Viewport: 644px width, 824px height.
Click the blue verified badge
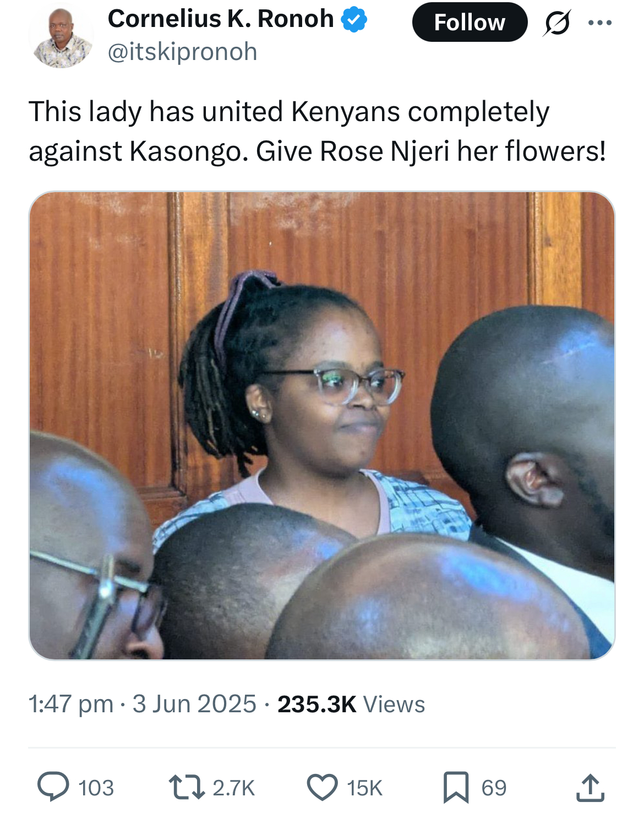click(354, 20)
